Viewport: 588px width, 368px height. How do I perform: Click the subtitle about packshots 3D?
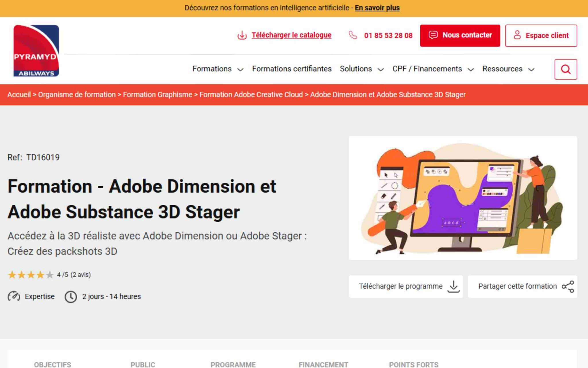157,244
